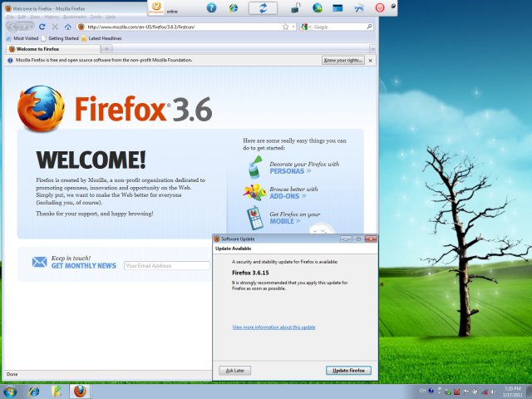The height and width of the screenshot is (399, 532).
Task: Bookmark this page with the star icon
Action: point(285,27)
